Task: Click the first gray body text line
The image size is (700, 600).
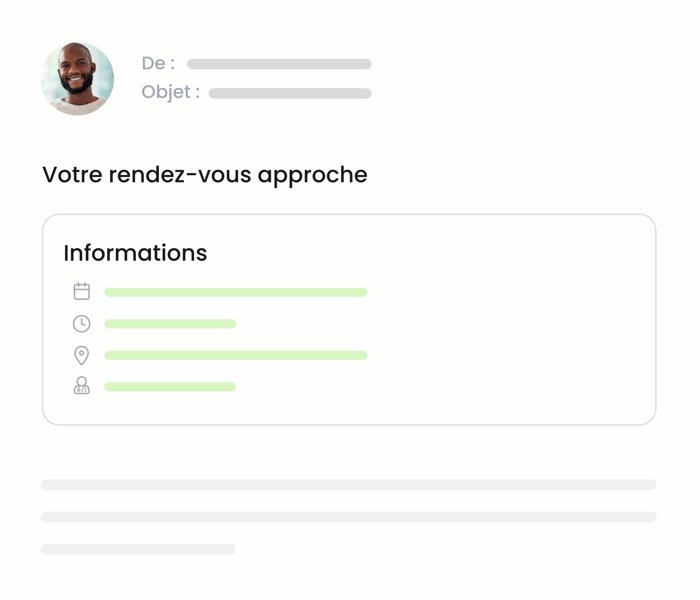Action: tap(348, 485)
